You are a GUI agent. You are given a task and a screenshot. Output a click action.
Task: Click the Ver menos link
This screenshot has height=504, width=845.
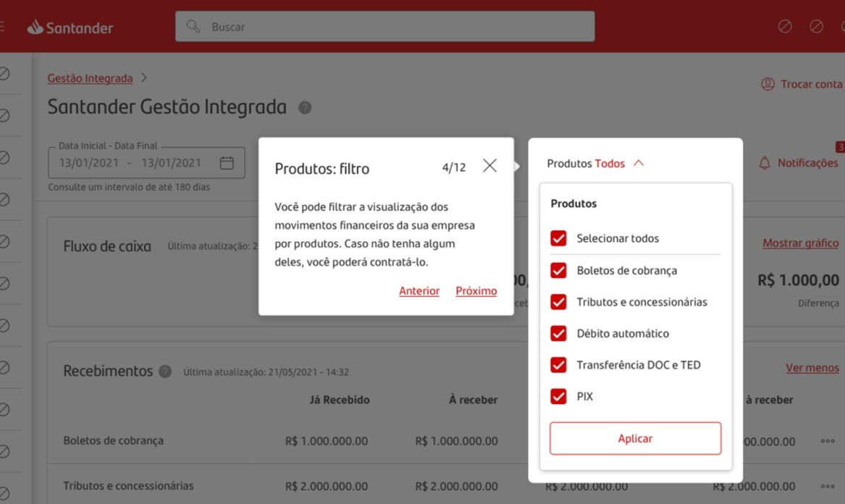pyautogui.click(x=812, y=368)
